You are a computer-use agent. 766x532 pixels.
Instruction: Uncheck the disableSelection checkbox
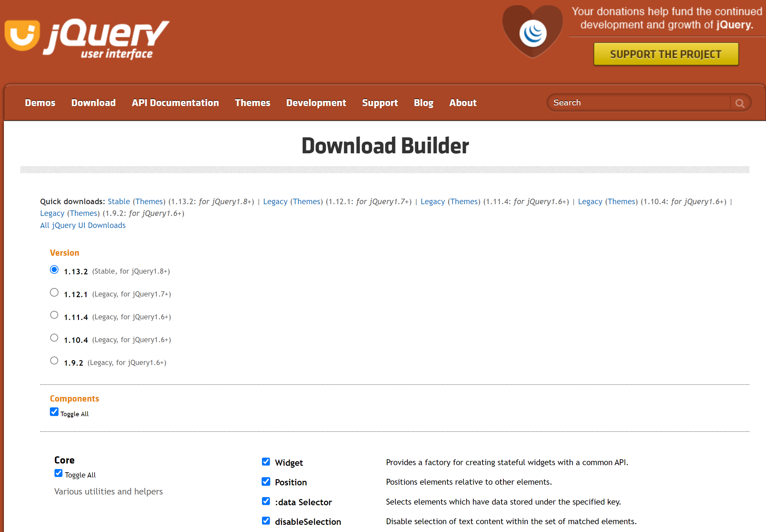pos(266,521)
